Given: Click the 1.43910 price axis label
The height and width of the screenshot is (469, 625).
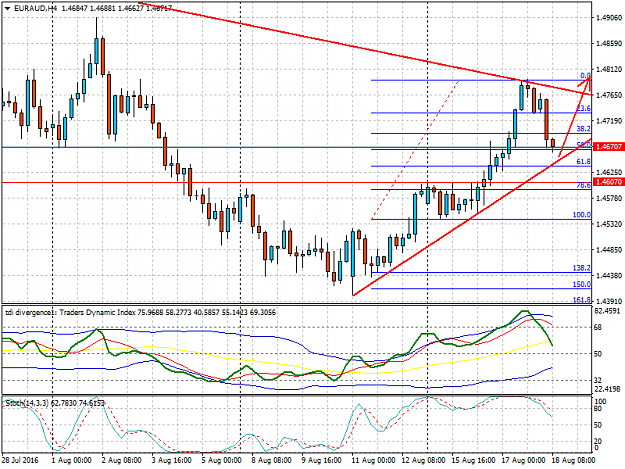Looking at the screenshot, I should click(x=609, y=301).
